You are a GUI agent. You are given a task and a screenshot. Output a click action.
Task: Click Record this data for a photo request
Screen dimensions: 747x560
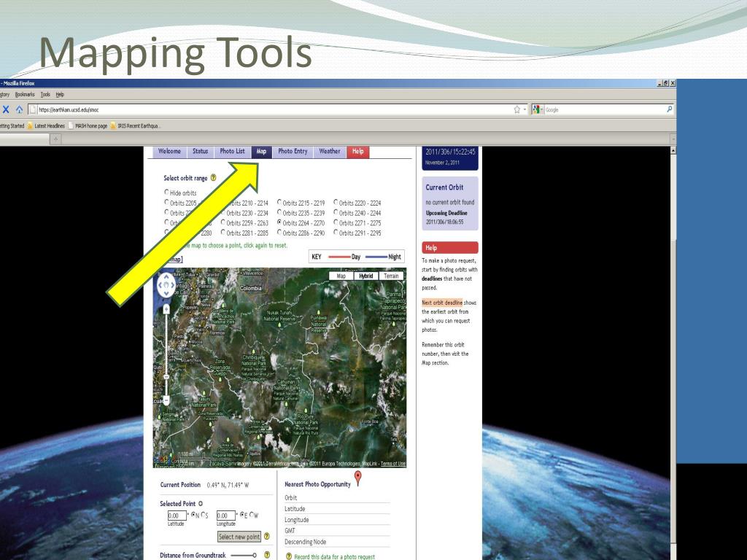tap(334, 556)
